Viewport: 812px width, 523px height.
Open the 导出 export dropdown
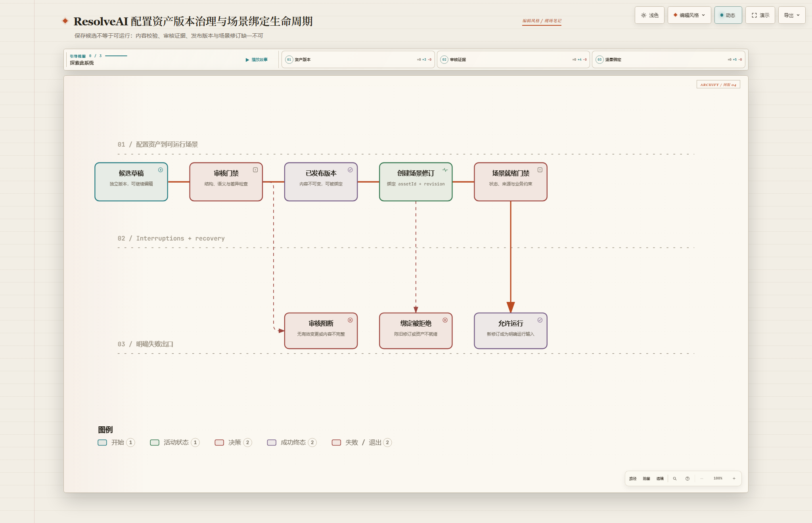pos(792,15)
